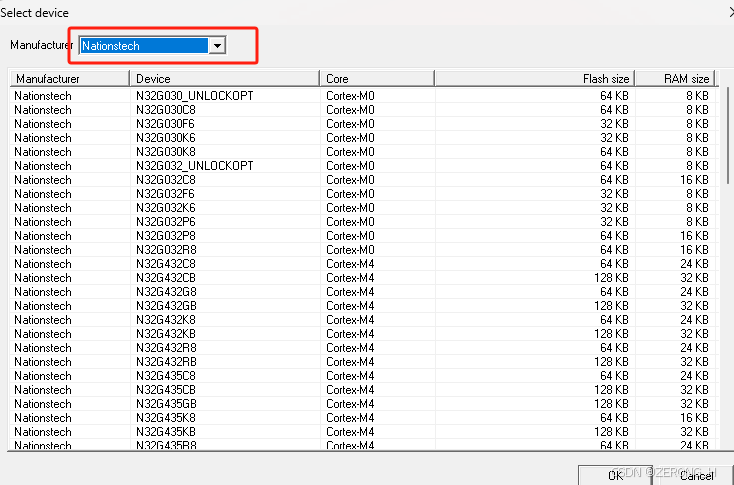Sort by Core column header

coord(377,79)
